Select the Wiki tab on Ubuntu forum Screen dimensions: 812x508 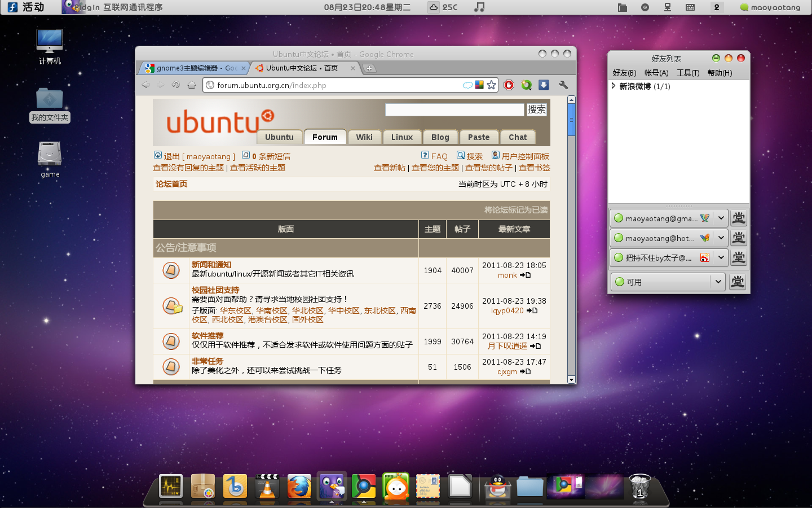coord(364,137)
